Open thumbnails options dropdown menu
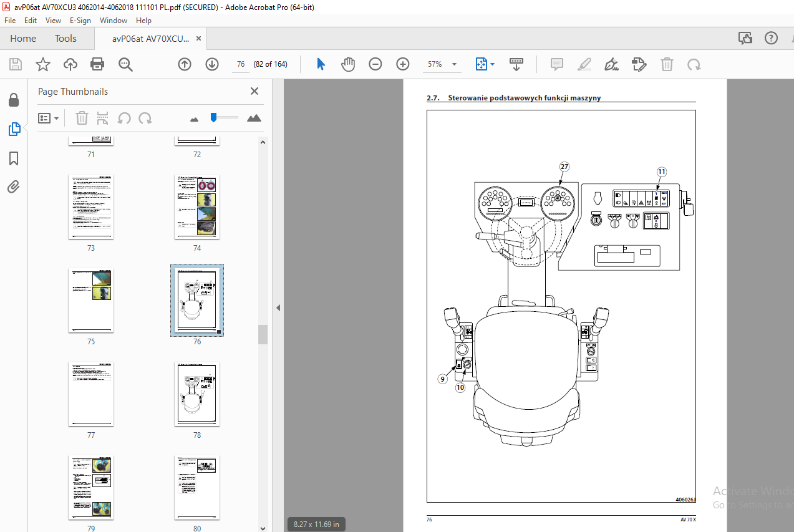 [x=48, y=118]
